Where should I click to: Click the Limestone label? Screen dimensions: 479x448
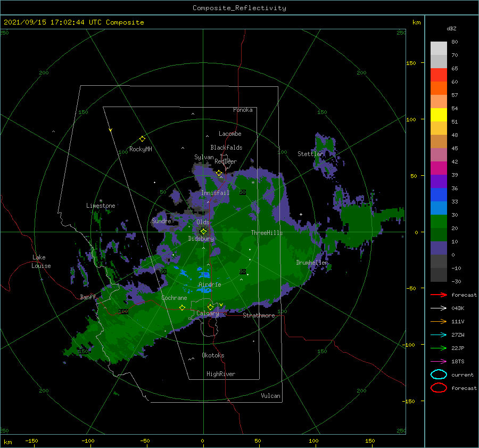101,206
